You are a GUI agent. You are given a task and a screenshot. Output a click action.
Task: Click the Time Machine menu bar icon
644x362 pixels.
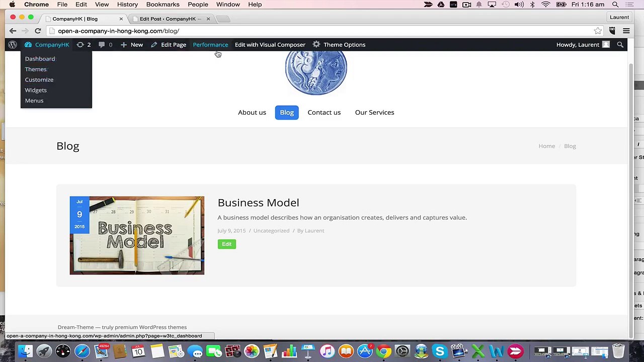point(506,5)
